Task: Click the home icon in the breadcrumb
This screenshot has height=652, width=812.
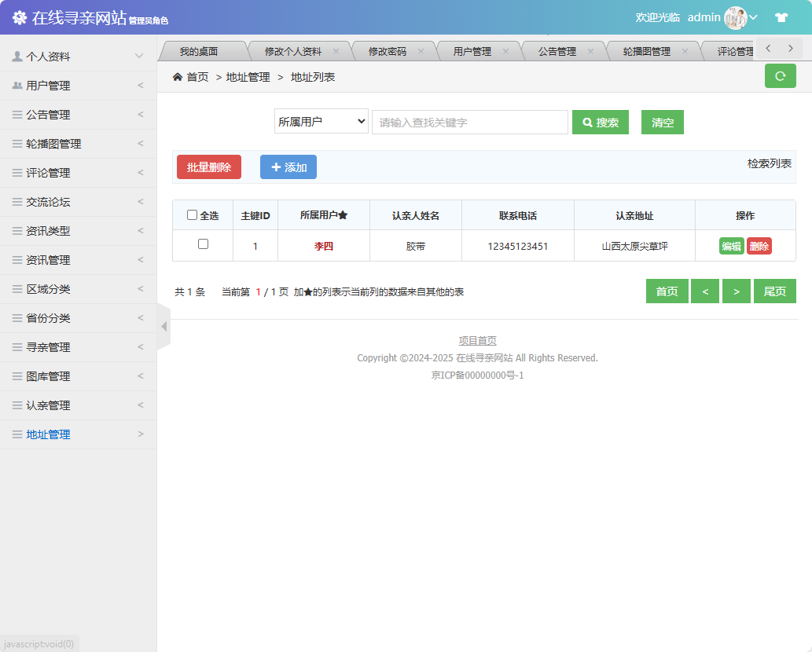Action: (x=179, y=76)
